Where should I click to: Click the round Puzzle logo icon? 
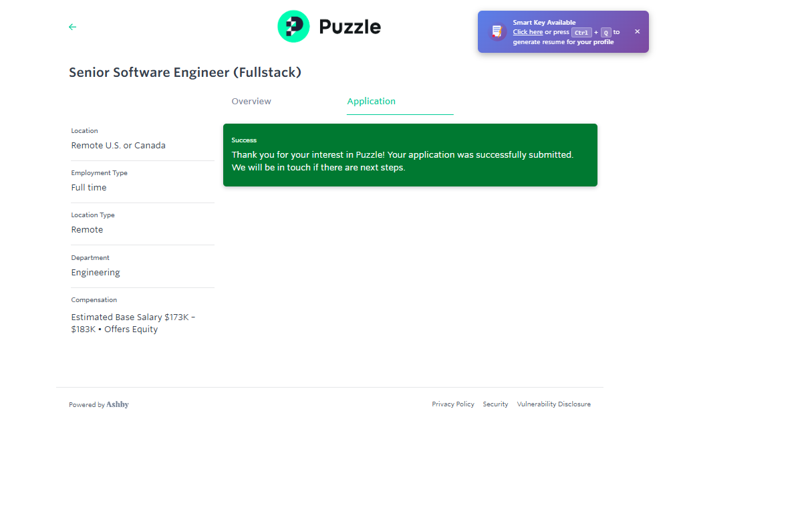point(293,27)
